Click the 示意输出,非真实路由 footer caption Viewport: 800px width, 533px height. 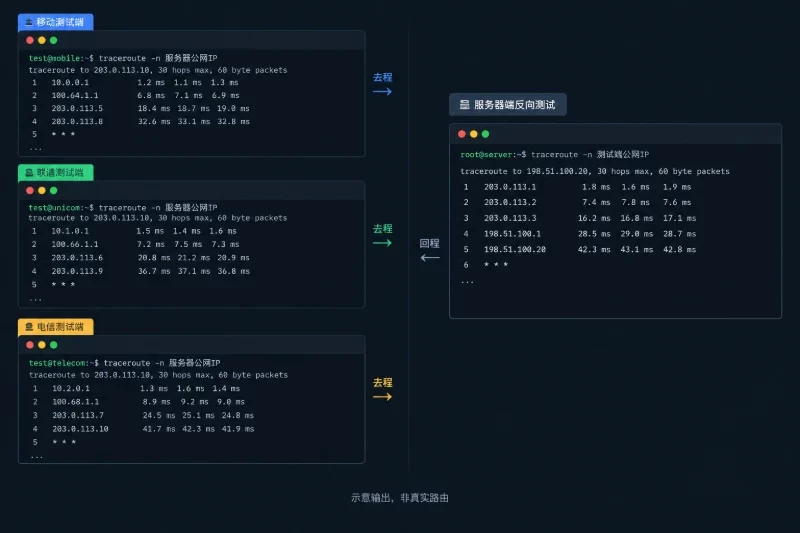400,498
